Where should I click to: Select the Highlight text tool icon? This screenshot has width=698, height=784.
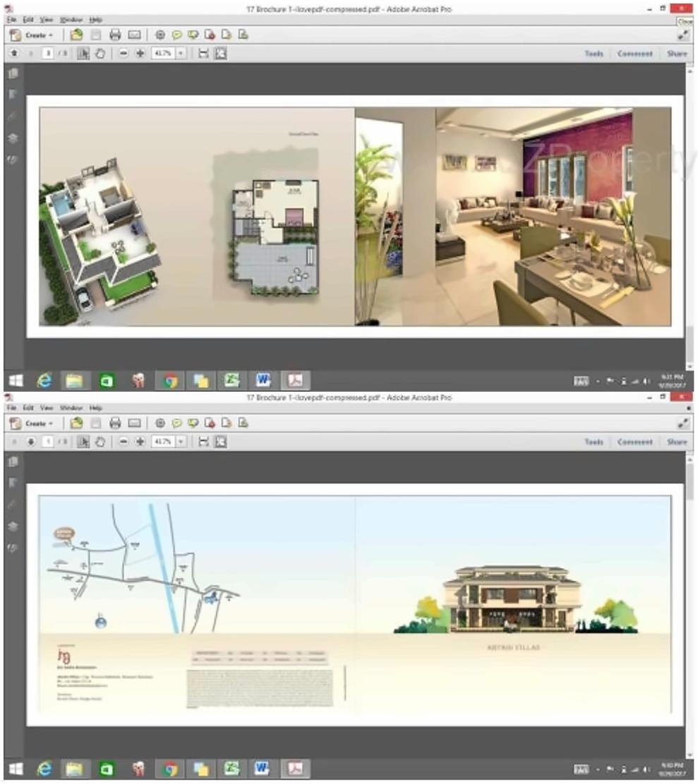(x=192, y=34)
